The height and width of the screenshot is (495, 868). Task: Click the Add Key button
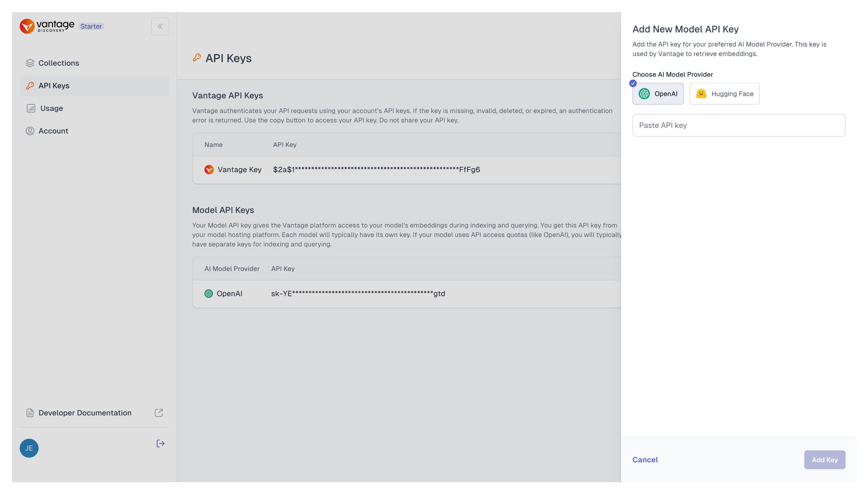pos(824,459)
